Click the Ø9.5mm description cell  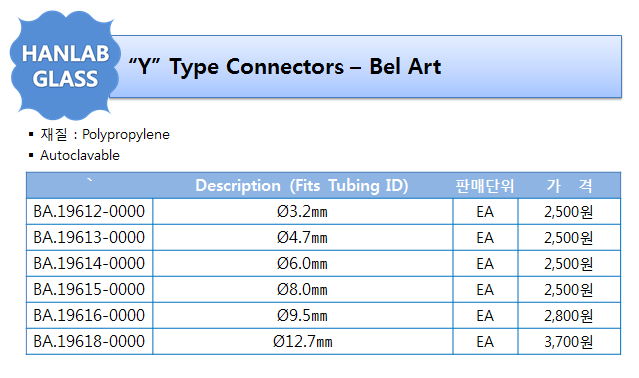302,316
